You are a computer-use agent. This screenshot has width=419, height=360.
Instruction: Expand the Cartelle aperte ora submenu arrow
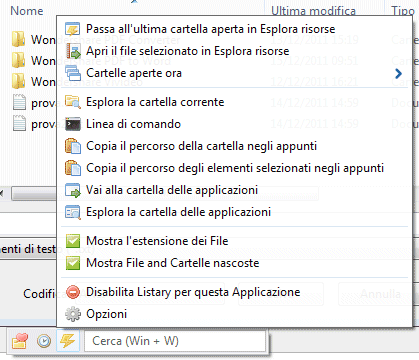point(398,73)
